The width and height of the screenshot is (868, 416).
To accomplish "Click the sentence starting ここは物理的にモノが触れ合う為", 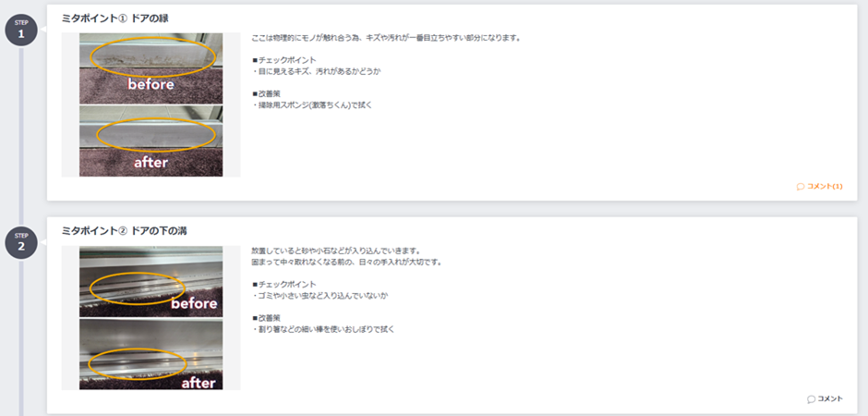I will pos(386,38).
